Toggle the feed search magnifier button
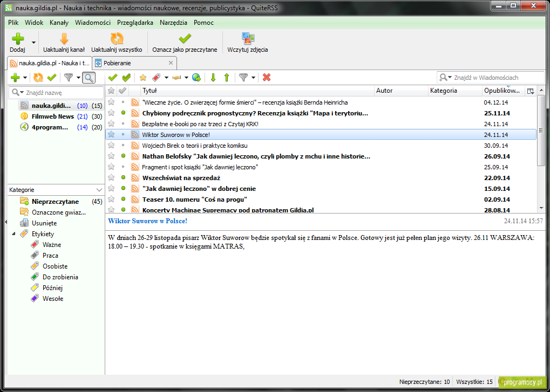This screenshot has width=550, height=392. pos(89,78)
